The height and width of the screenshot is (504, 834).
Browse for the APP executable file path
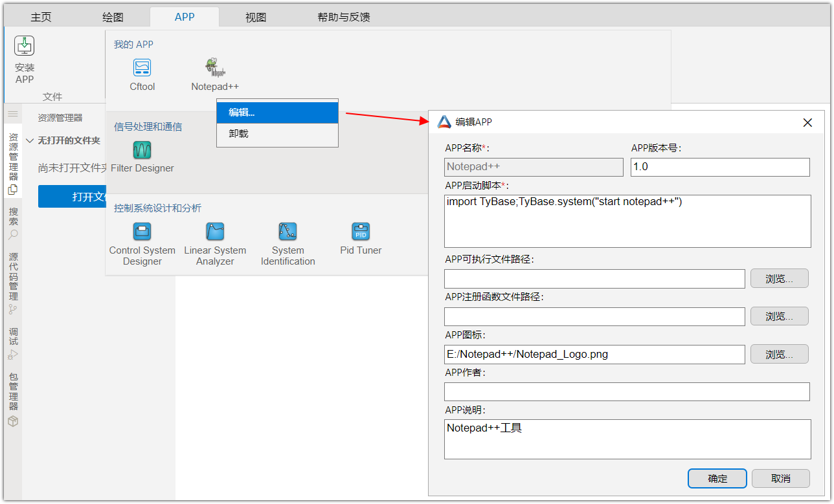[780, 279]
